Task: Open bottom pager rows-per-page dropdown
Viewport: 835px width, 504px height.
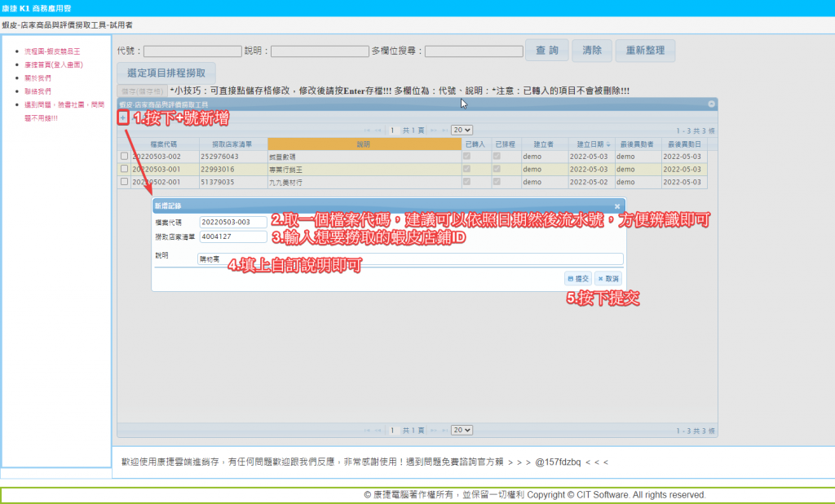Action: (462, 431)
